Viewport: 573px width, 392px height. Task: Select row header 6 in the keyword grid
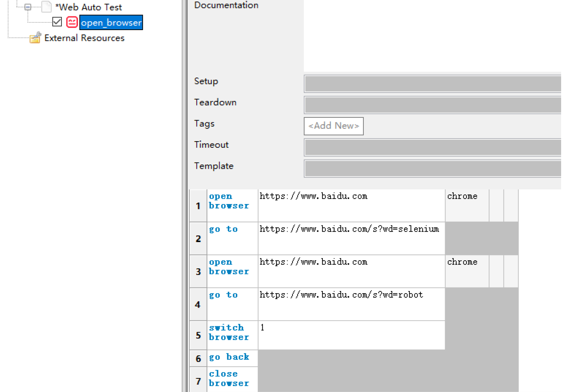pyautogui.click(x=198, y=358)
